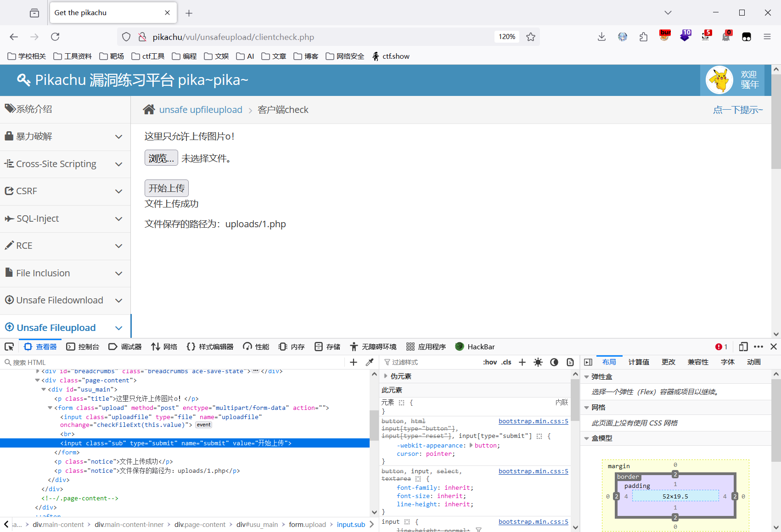Collapse Unsafe Fileupload menu
Image resolution: width=781 pixels, height=532 pixels.
pyautogui.click(x=65, y=327)
